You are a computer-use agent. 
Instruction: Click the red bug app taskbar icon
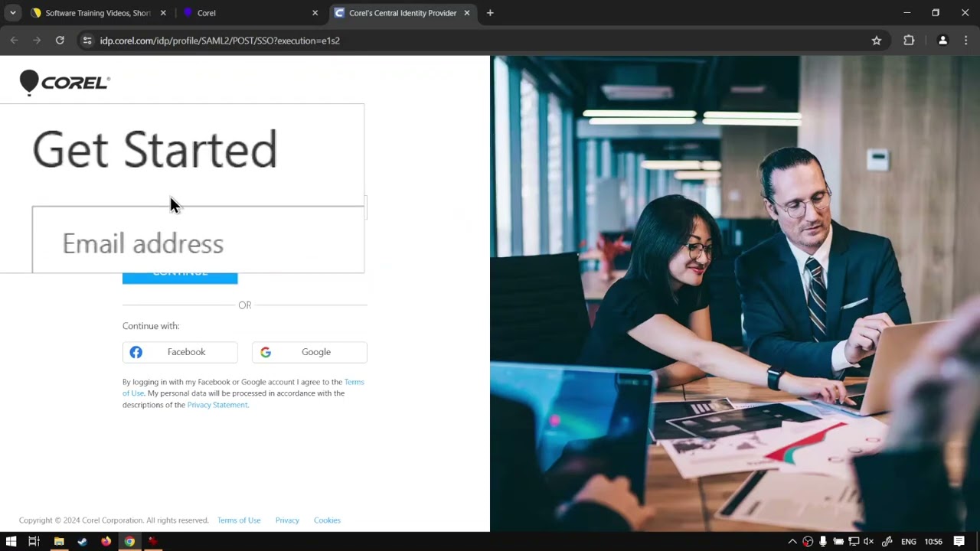point(152,541)
